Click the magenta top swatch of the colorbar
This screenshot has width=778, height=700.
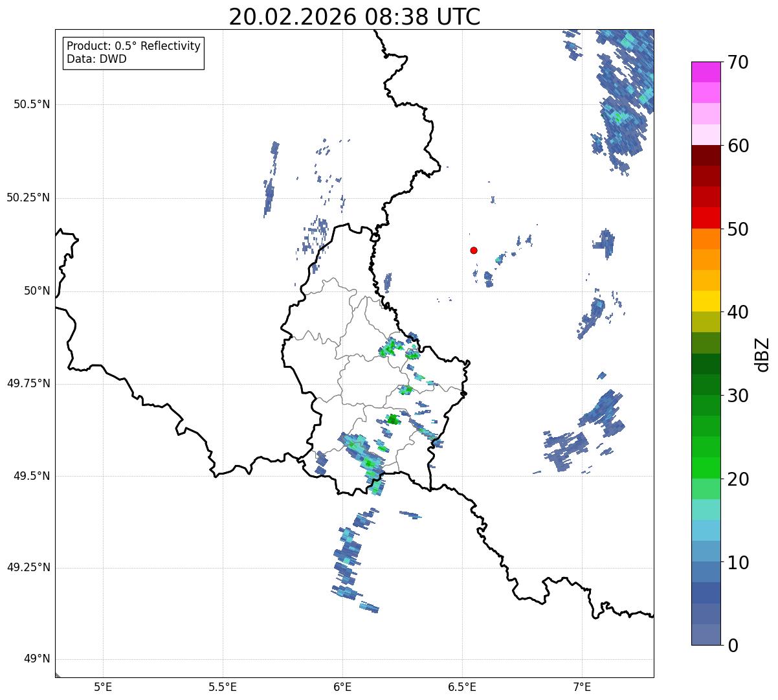(706, 73)
